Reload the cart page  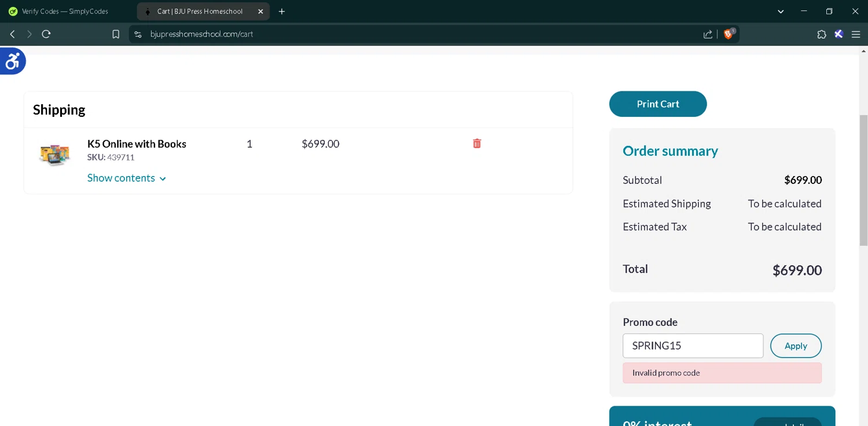tap(46, 34)
